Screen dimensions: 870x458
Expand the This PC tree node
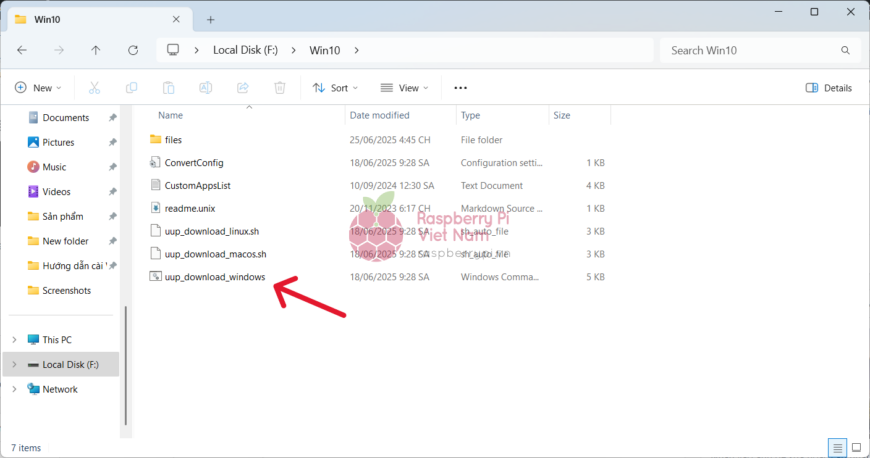tap(14, 340)
